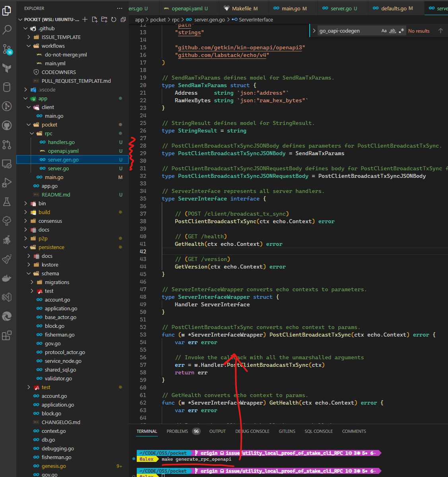Open handlers.go in the rpc folder
Image resolution: width=448 pixels, height=477 pixels.
(x=61, y=142)
